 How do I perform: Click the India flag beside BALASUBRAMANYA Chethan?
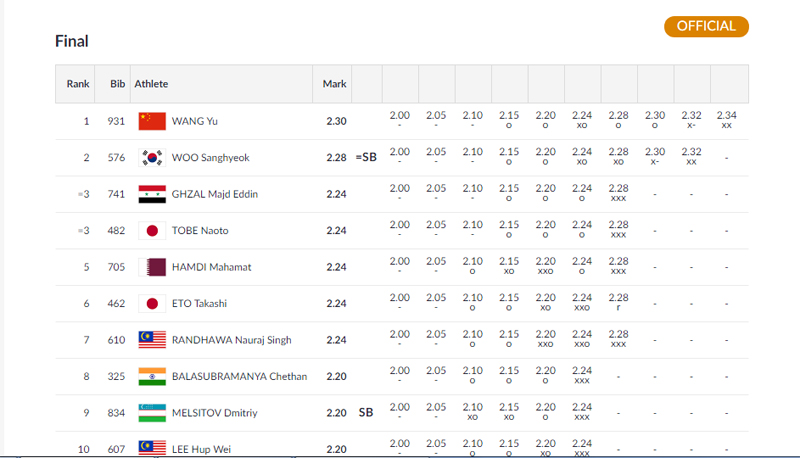(x=152, y=376)
